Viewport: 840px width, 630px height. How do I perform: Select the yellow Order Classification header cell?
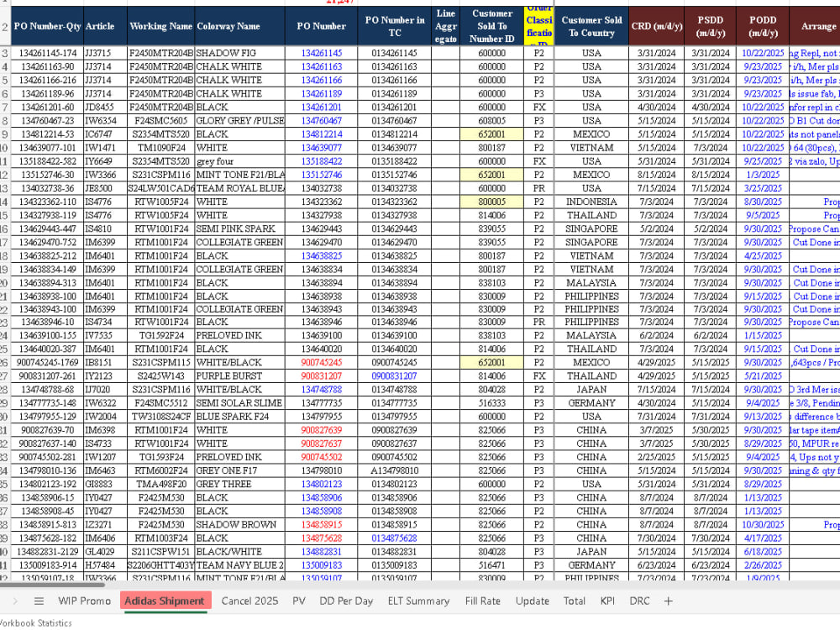[x=539, y=26]
